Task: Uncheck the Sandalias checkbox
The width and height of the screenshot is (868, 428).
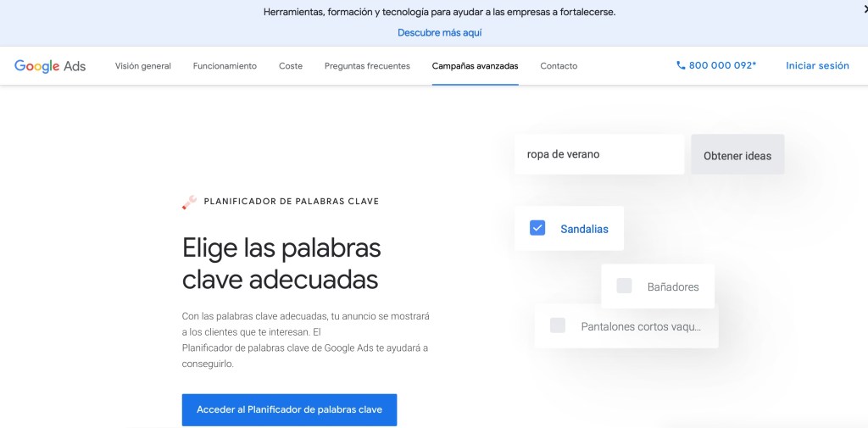Action: pyautogui.click(x=537, y=228)
